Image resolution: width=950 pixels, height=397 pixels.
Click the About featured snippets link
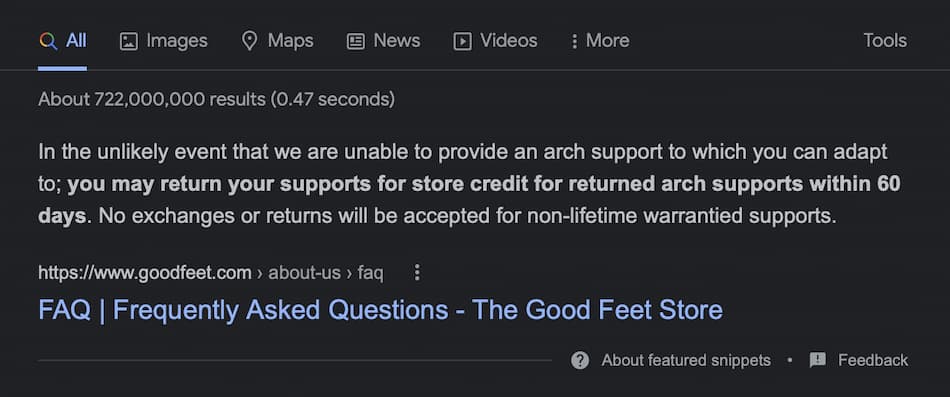(686, 360)
